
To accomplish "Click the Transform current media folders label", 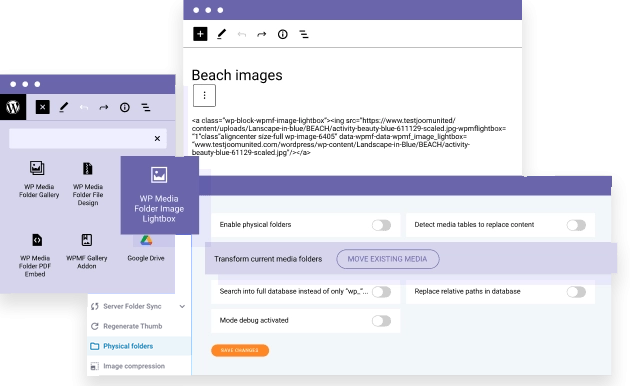I will (268, 259).
